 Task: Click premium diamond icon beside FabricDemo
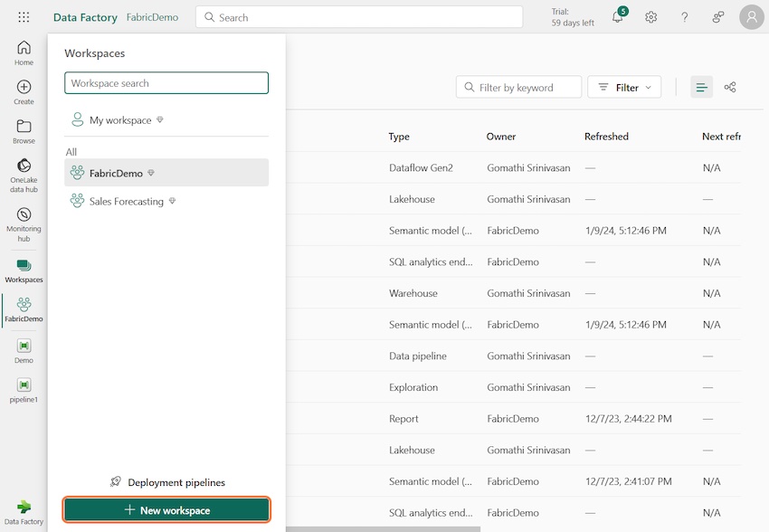pyautogui.click(x=151, y=173)
